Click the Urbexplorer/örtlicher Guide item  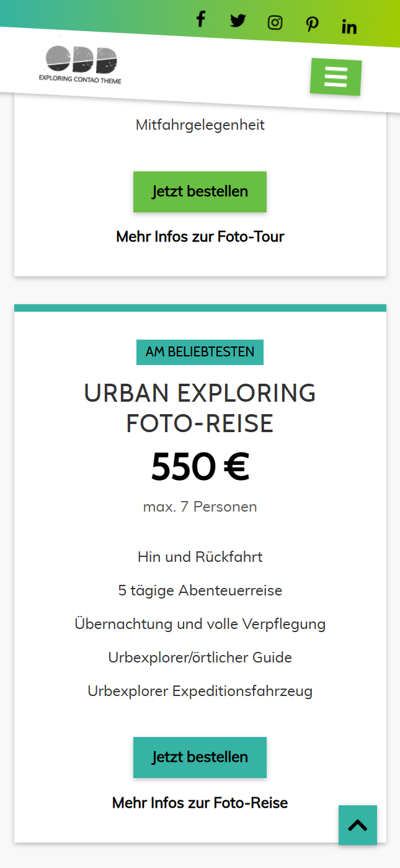point(200,658)
